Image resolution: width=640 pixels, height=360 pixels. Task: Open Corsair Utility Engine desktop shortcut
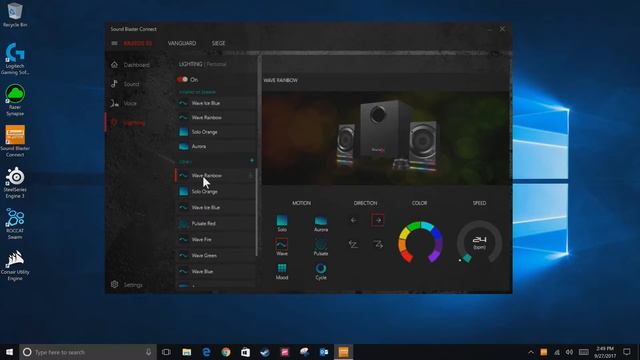(x=15, y=265)
